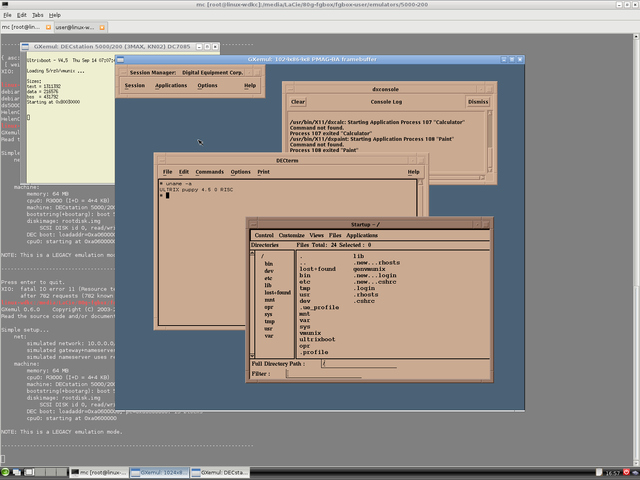Open the Tabs menu in the mc terminal

coord(36,15)
